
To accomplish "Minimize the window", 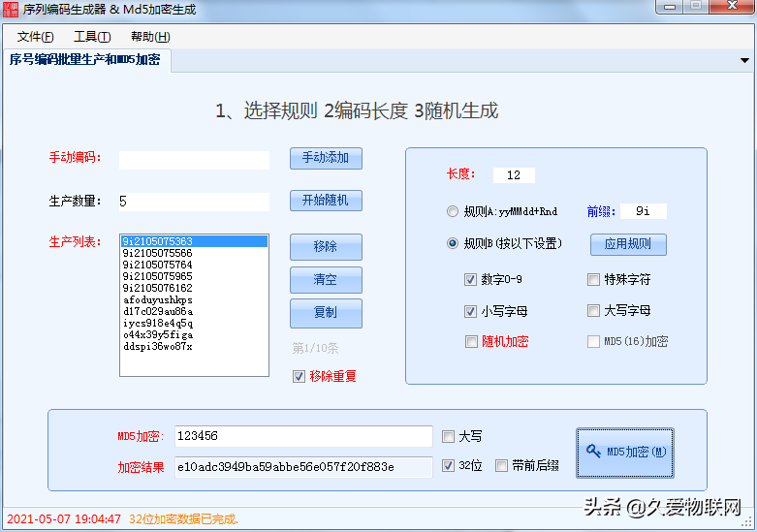I will coord(670,6).
